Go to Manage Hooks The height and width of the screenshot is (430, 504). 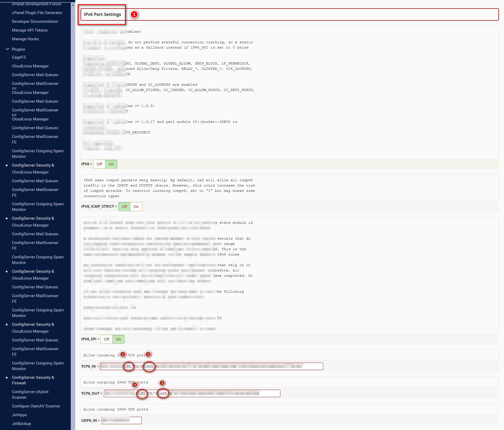(25, 39)
